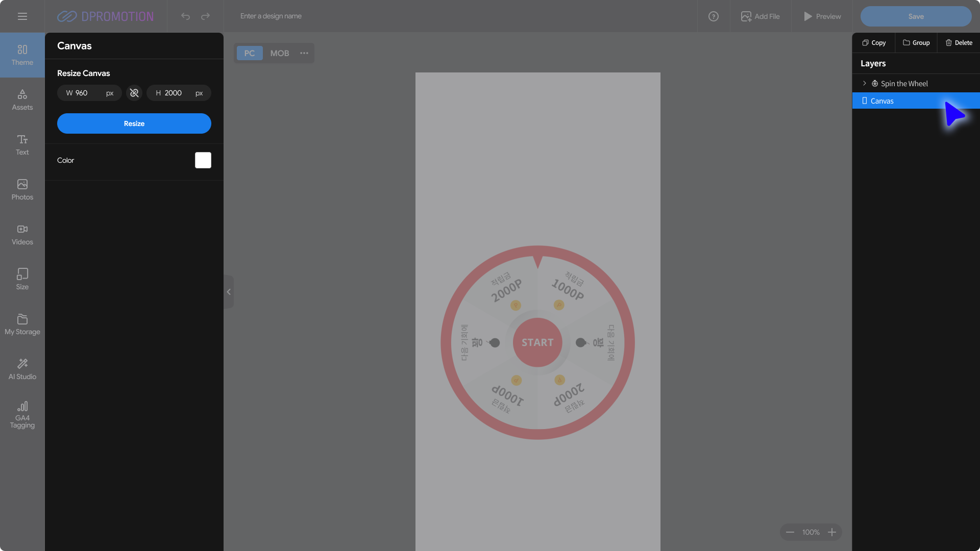980x551 pixels.
Task: Switch to MOB view
Action: click(x=279, y=53)
